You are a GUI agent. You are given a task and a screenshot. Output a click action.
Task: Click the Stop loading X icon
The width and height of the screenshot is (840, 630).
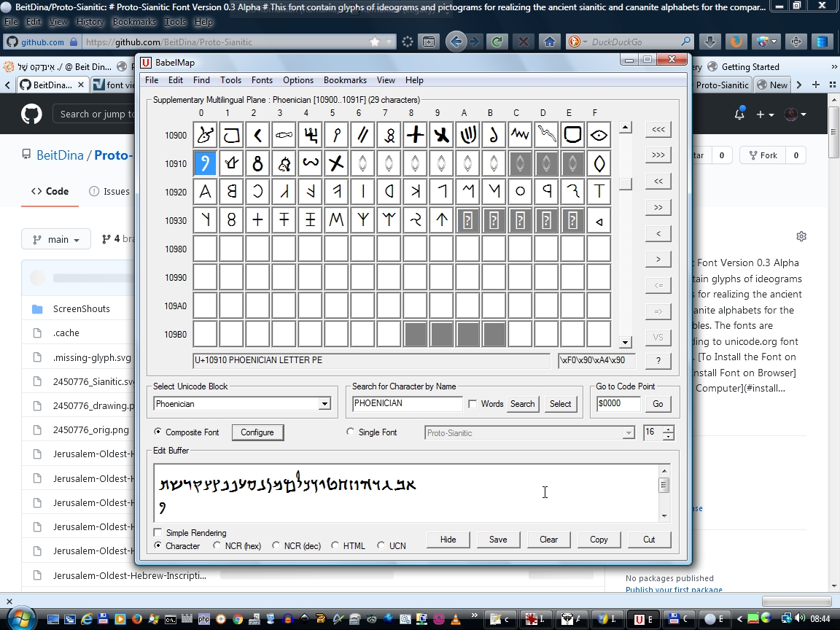tap(524, 42)
